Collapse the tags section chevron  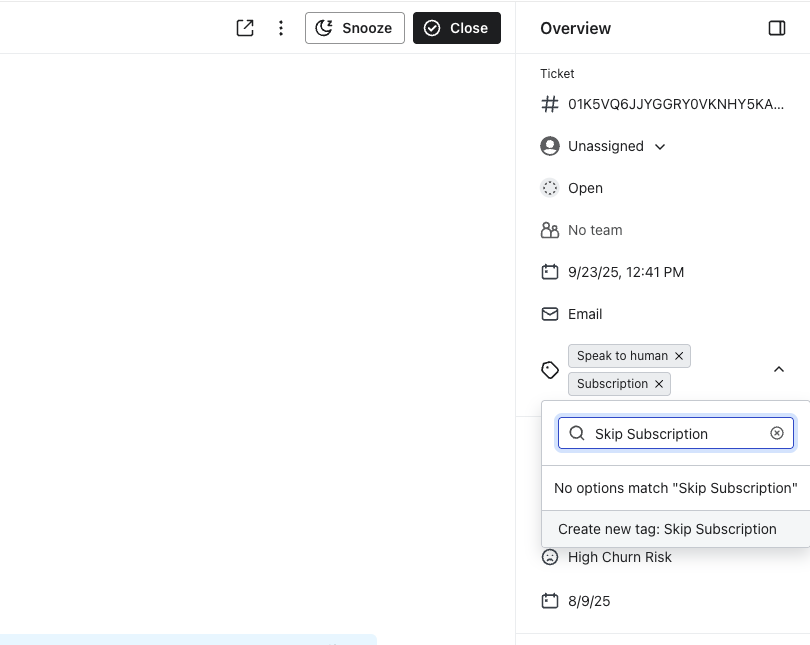tap(779, 369)
